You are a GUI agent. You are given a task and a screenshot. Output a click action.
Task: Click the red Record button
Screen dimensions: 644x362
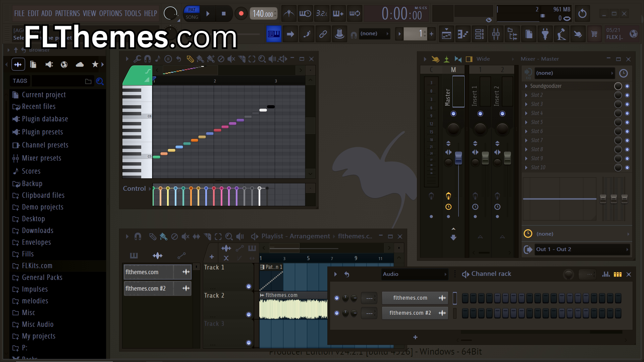(241, 14)
